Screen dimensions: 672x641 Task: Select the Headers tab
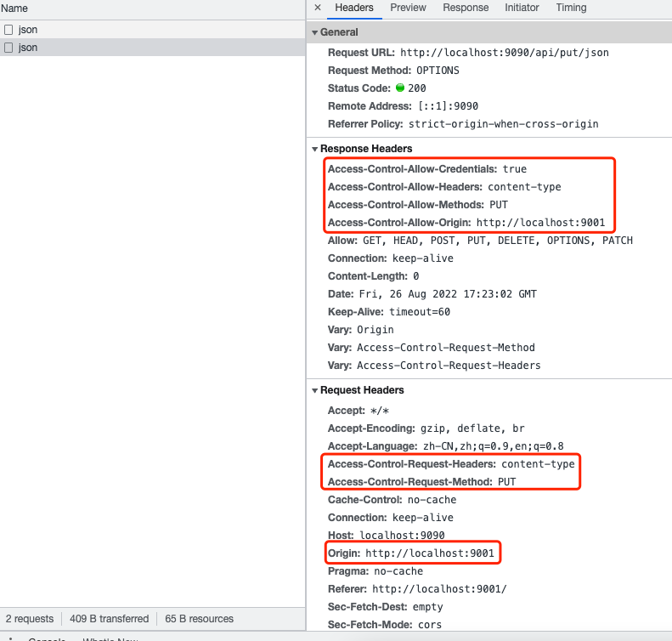coord(354,8)
